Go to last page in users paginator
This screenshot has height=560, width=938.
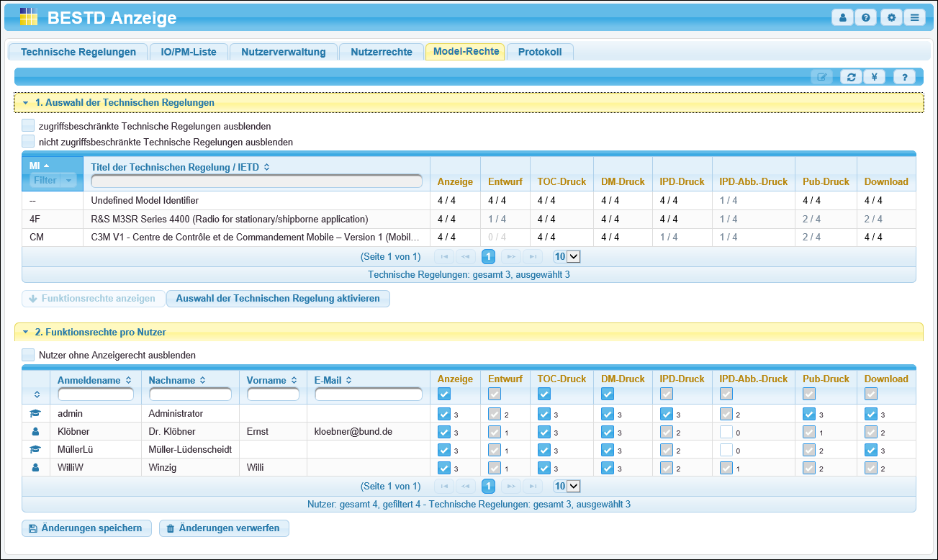[x=533, y=486]
